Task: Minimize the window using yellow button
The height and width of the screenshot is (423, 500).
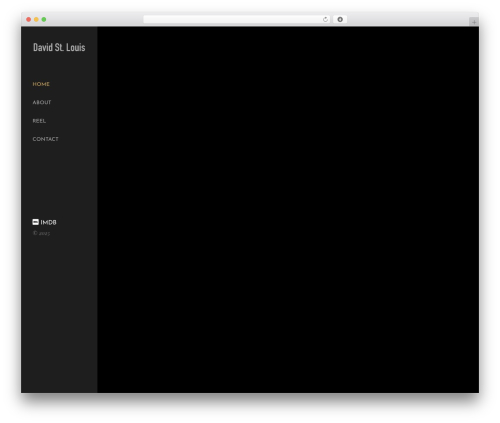Action: [x=36, y=20]
